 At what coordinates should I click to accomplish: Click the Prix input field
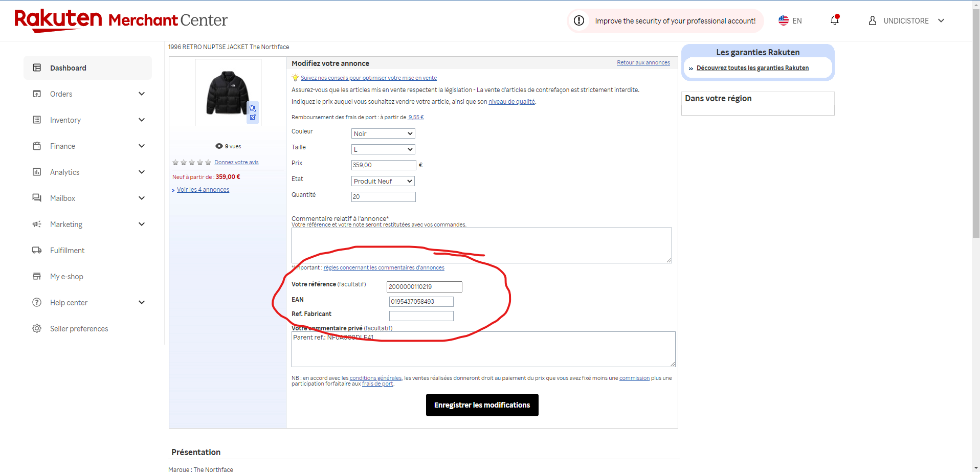coord(384,165)
